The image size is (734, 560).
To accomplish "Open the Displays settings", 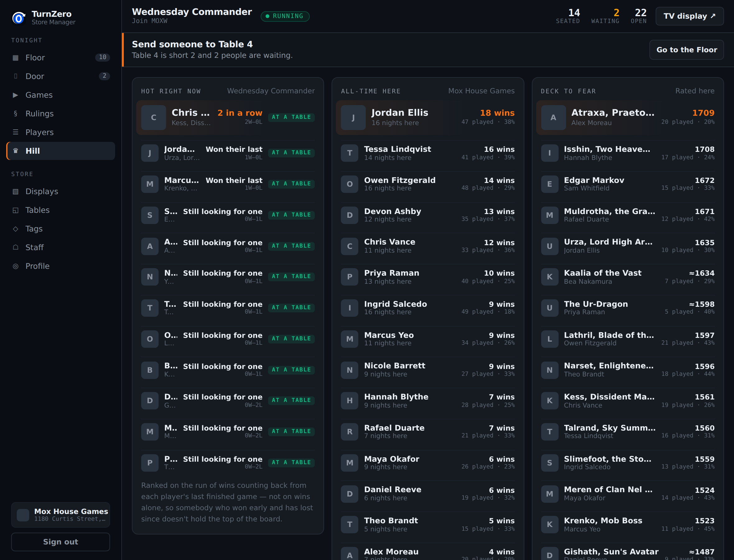I will 61,192.
